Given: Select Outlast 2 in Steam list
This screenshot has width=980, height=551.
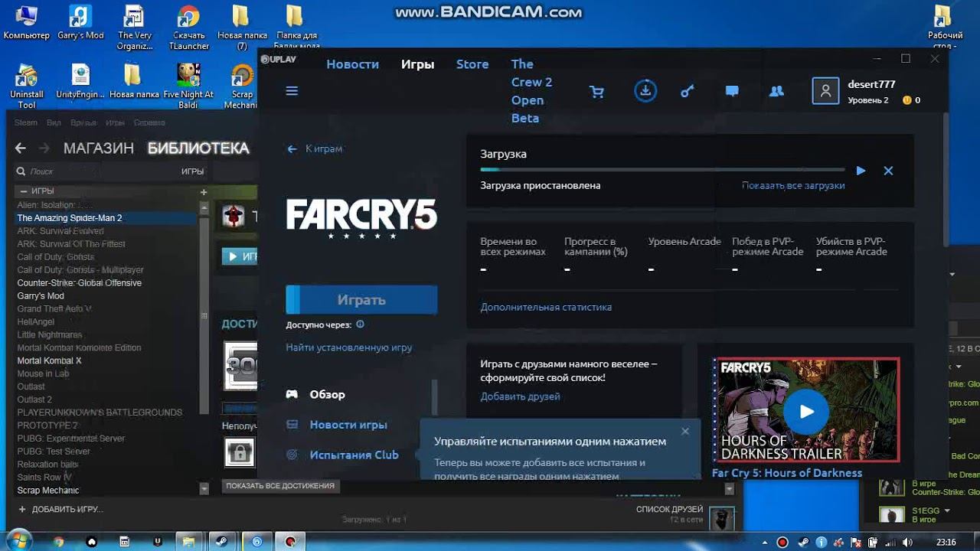Looking at the screenshot, I should [x=34, y=399].
